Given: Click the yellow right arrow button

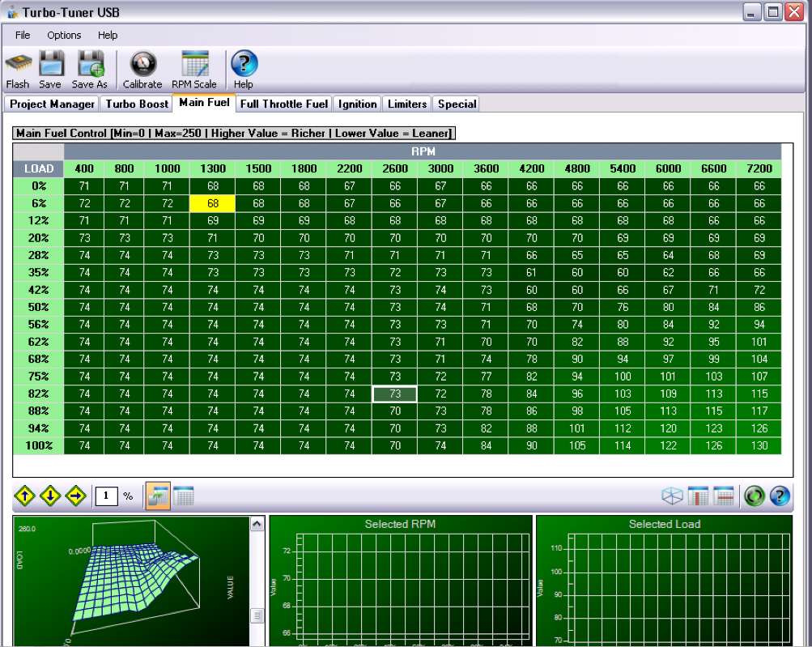Looking at the screenshot, I should tap(75, 496).
